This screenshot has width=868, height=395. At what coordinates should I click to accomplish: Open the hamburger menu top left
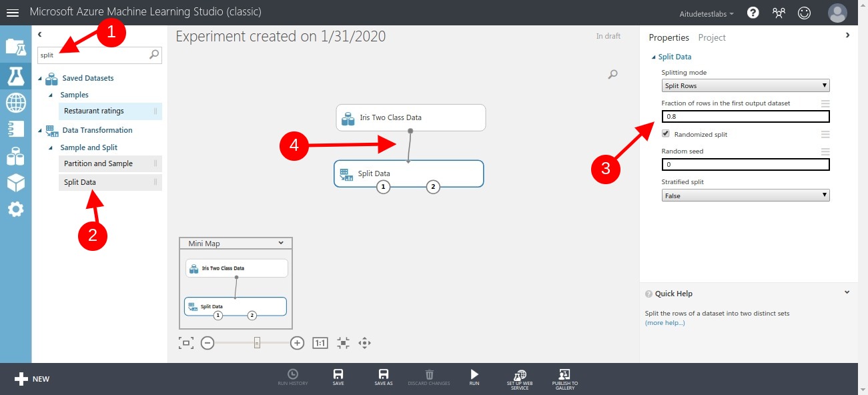coord(12,11)
